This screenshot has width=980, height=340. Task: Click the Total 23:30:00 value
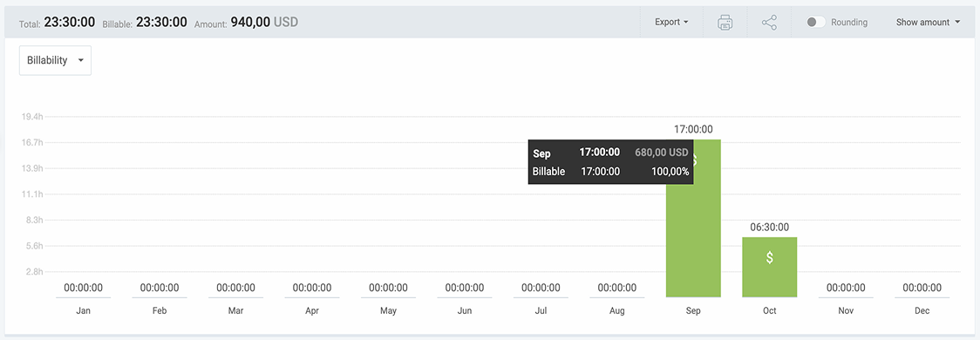tap(70, 22)
